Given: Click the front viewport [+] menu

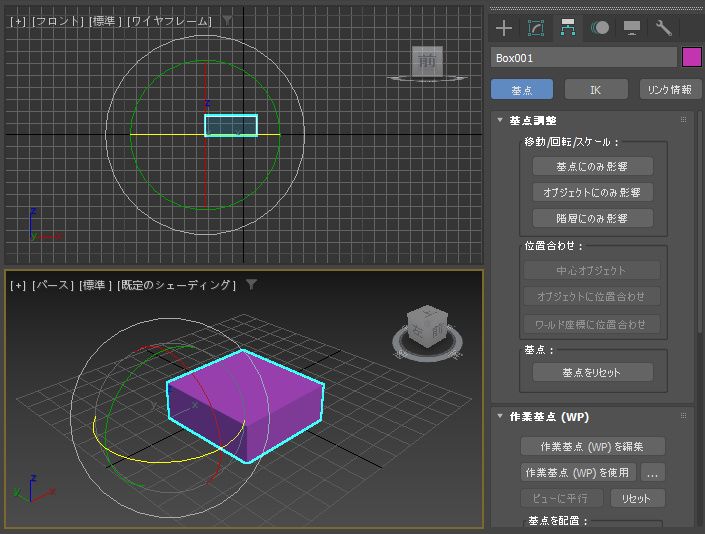Looking at the screenshot, I should [x=18, y=21].
